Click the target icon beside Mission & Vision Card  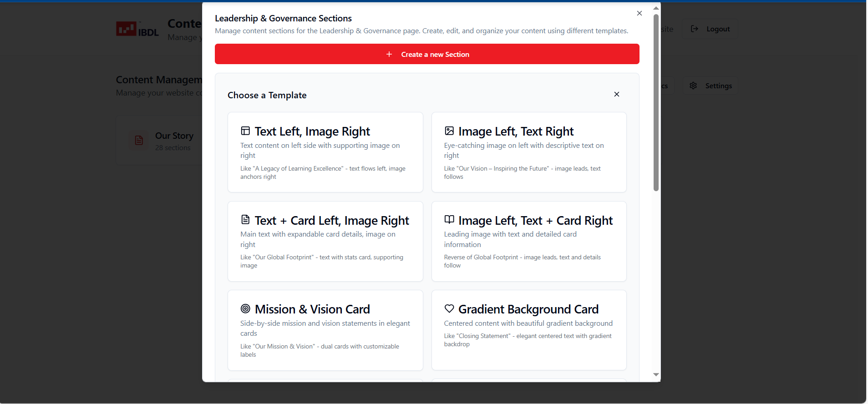point(245,309)
